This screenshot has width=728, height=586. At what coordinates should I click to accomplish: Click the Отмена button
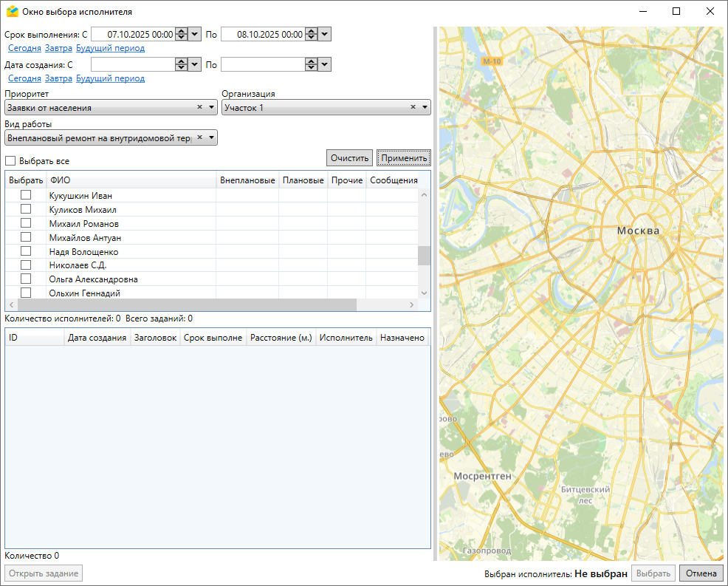[701, 573]
